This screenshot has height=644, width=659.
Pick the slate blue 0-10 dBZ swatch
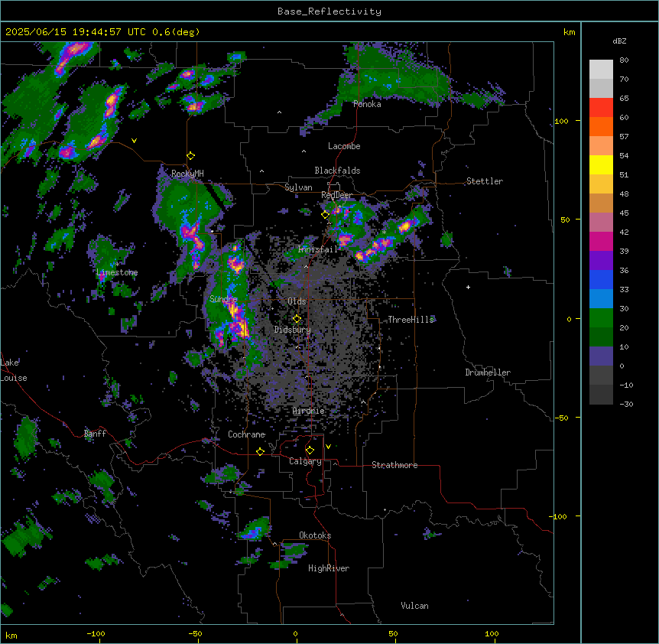click(601, 356)
